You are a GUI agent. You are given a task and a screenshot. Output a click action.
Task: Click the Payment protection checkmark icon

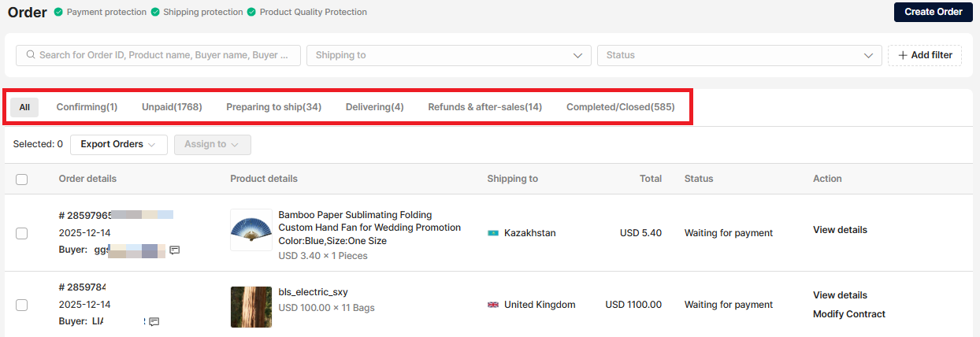59,13
